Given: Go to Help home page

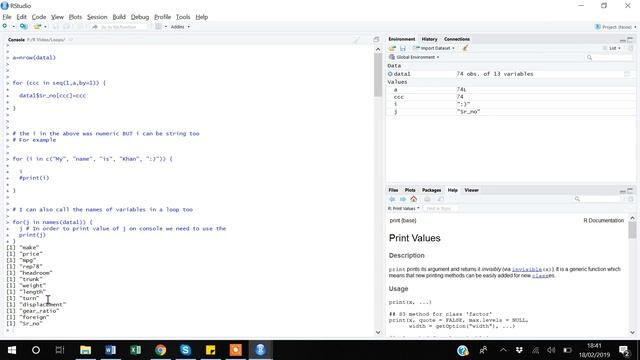Looking at the screenshot, I should 414,199.
